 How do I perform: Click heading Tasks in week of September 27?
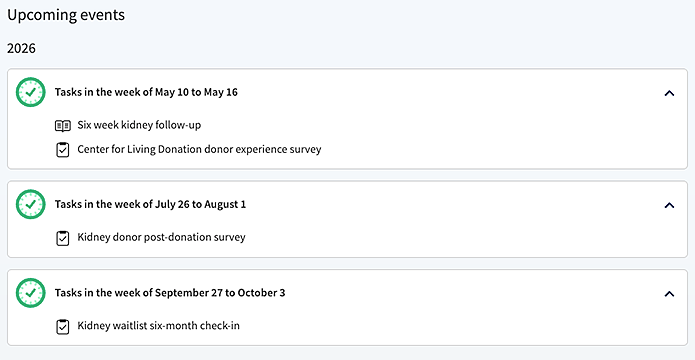click(x=170, y=293)
